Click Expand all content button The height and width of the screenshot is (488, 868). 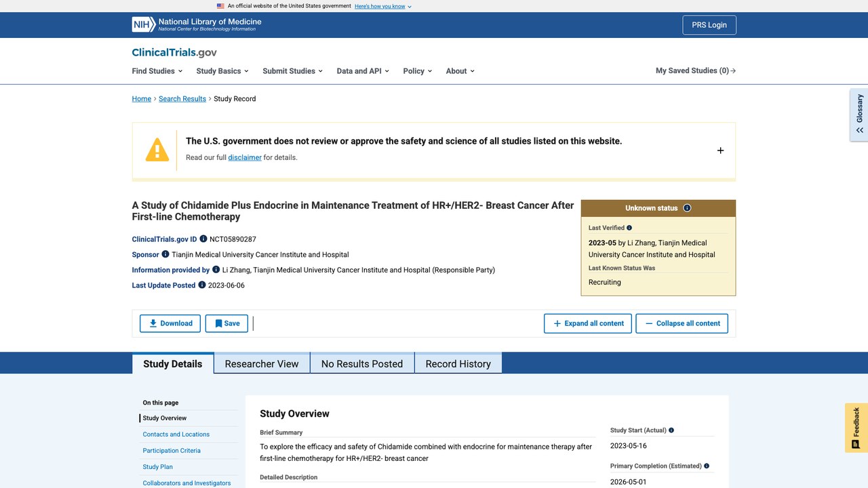[x=588, y=323]
